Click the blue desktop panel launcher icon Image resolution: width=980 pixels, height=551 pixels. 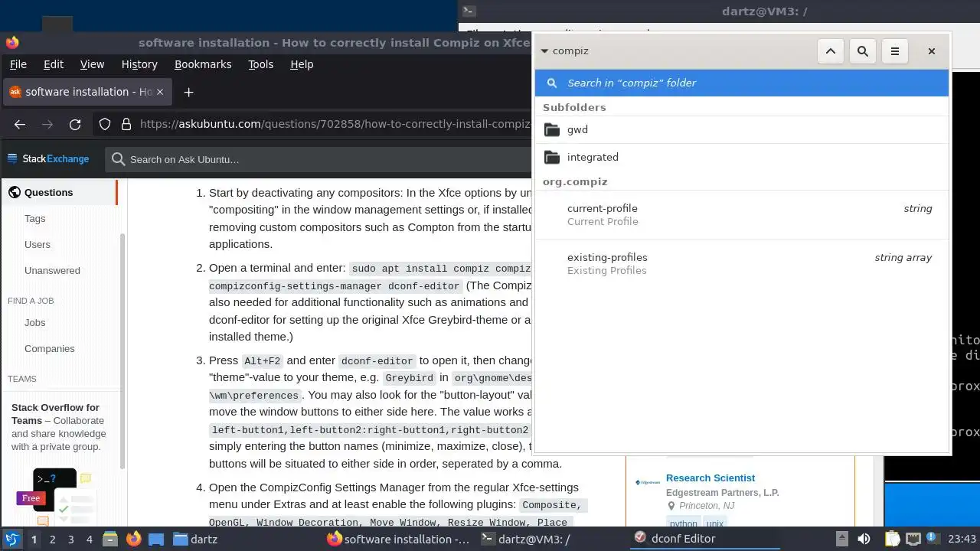click(x=156, y=539)
